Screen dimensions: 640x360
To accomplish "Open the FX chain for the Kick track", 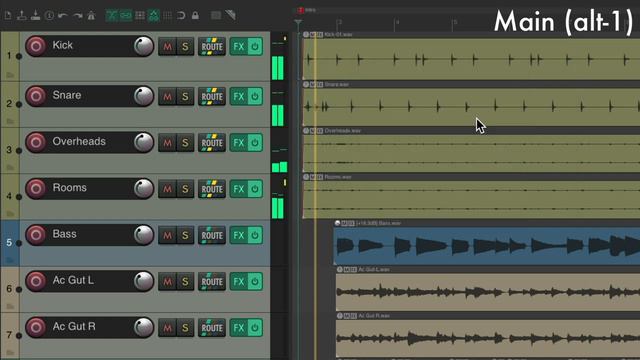I will pyautogui.click(x=238, y=47).
